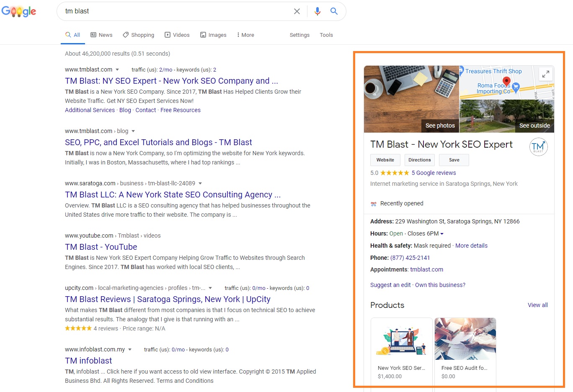Expand dropdown arrow beside www.infoblast.com.my
The height and width of the screenshot is (392, 573).
(x=130, y=350)
